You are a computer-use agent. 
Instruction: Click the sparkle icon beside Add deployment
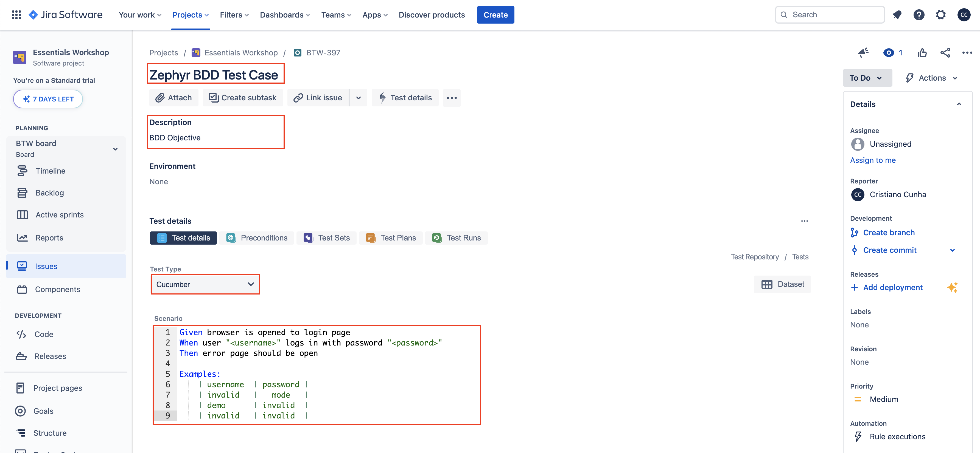tap(952, 288)
